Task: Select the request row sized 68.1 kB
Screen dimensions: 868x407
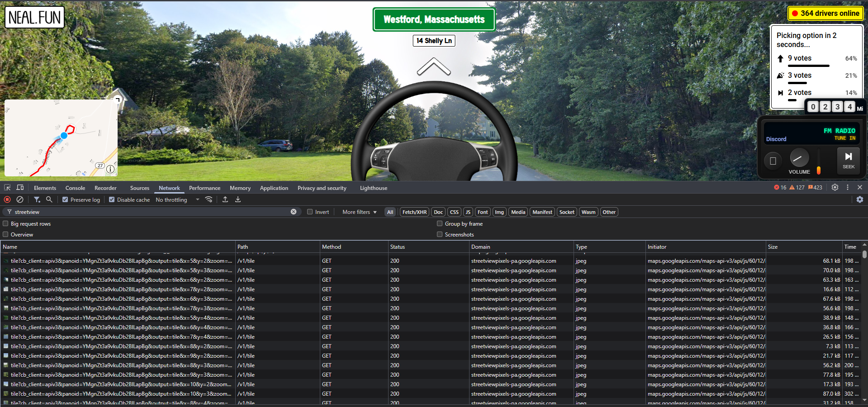Action: pos(431,260)
